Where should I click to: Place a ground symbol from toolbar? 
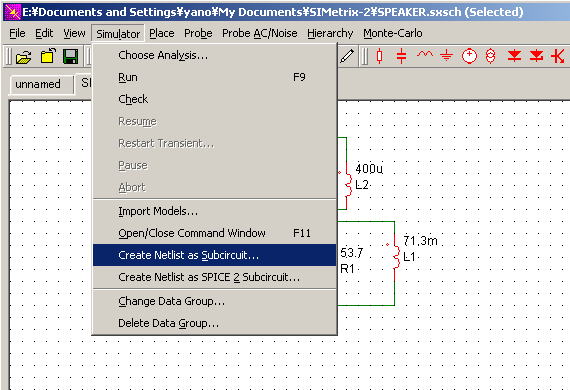tap(446, 56)
